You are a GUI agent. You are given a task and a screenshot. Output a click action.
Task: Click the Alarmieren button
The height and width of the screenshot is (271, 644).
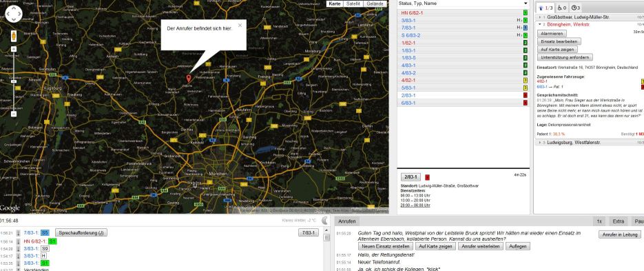coord(552,34)
